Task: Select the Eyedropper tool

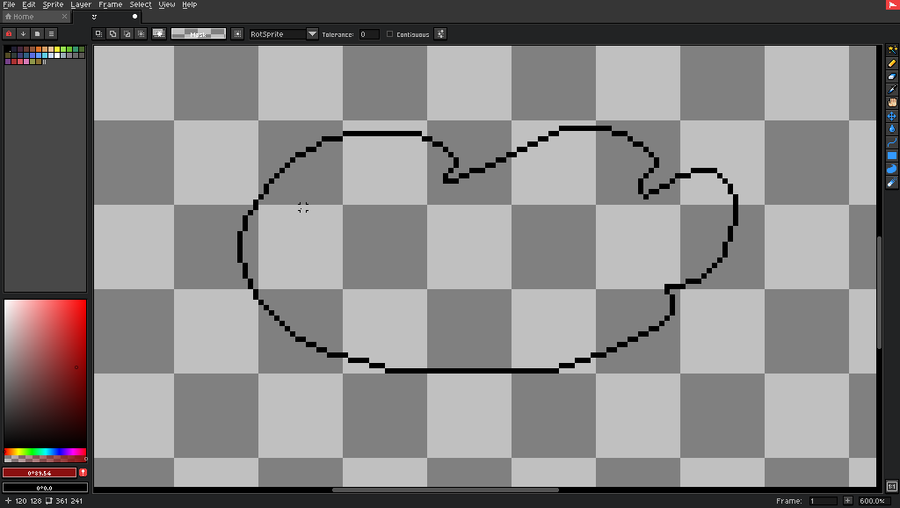Action: (891, 90)
